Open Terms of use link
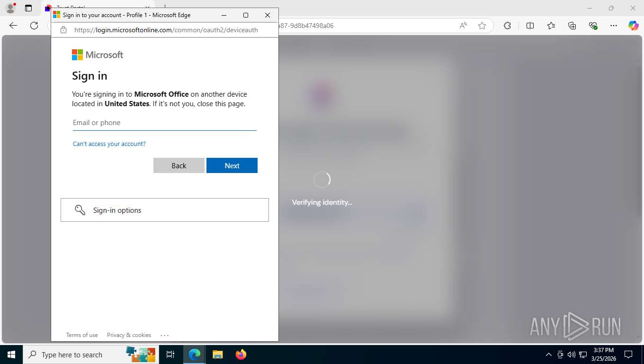This screenshot has width=644, height=364. [82, 335]
